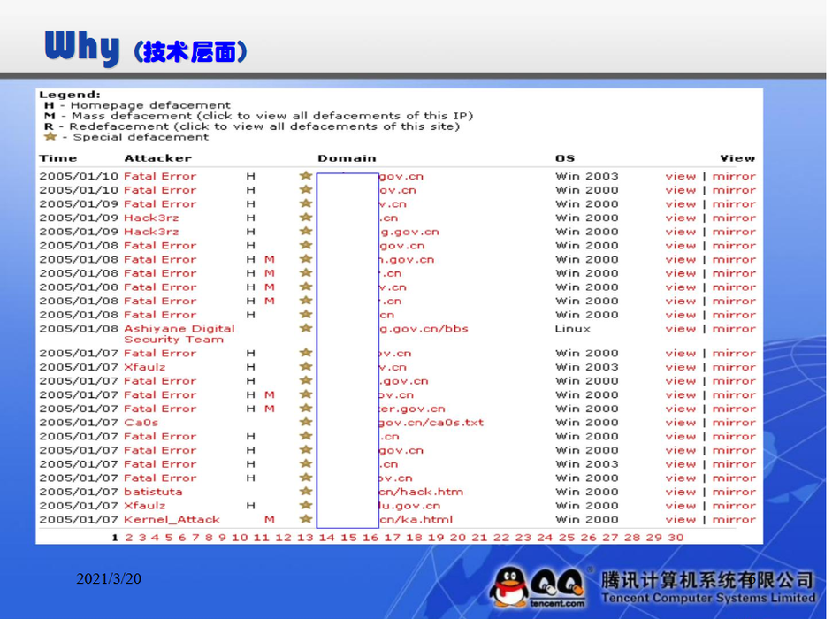Viewport: 840px width, 619px height.
Task: Click the special defacement star in Kernel_Attack row
Action: pos(306,519)
